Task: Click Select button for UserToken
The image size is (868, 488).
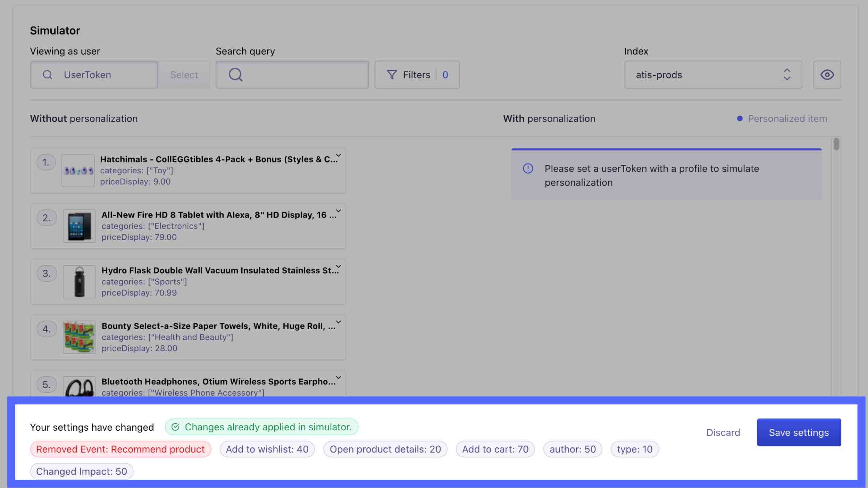Action: point(184,75)
